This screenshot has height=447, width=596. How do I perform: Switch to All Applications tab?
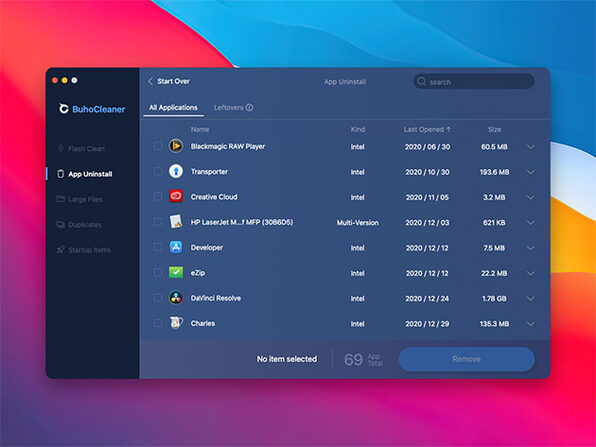173,108
